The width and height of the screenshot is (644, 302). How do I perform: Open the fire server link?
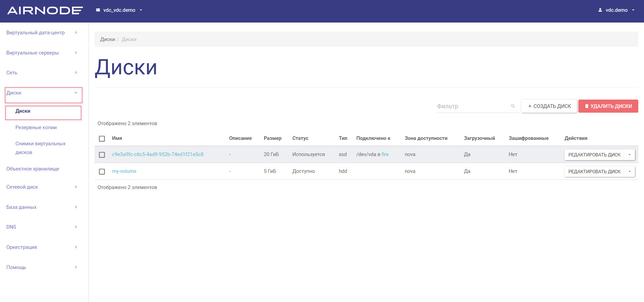point(385,154)
